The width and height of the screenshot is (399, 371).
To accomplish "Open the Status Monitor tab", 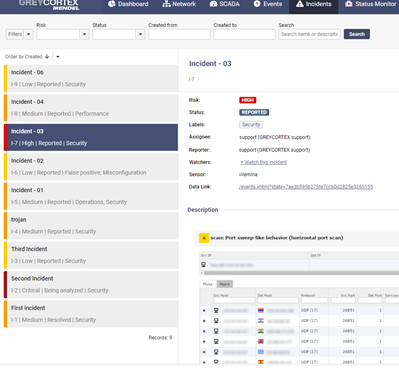I will pyautogui.click(x=370, y=4).
